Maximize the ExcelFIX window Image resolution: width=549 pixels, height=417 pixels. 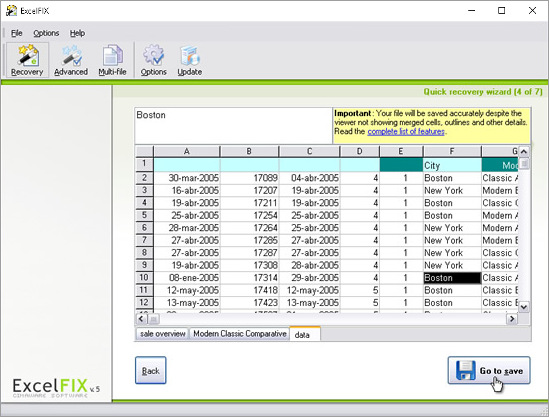point(501,11)
